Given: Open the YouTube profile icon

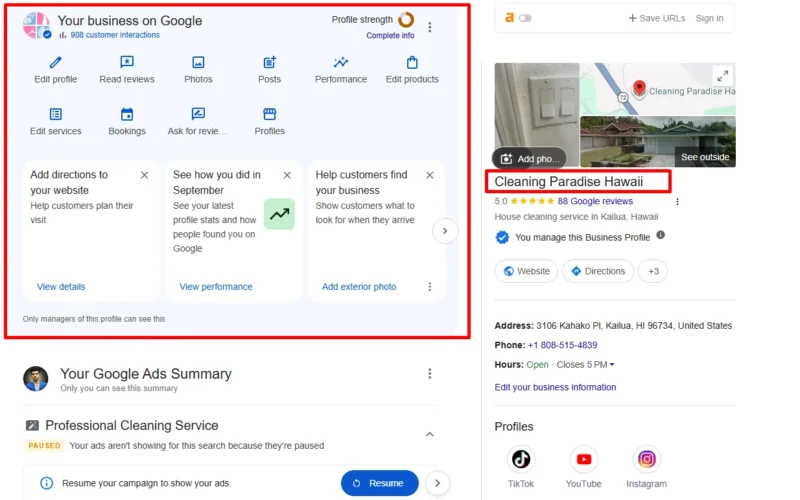Looking at the screenshot, I should pyautogui.click(x=584, y=459).
